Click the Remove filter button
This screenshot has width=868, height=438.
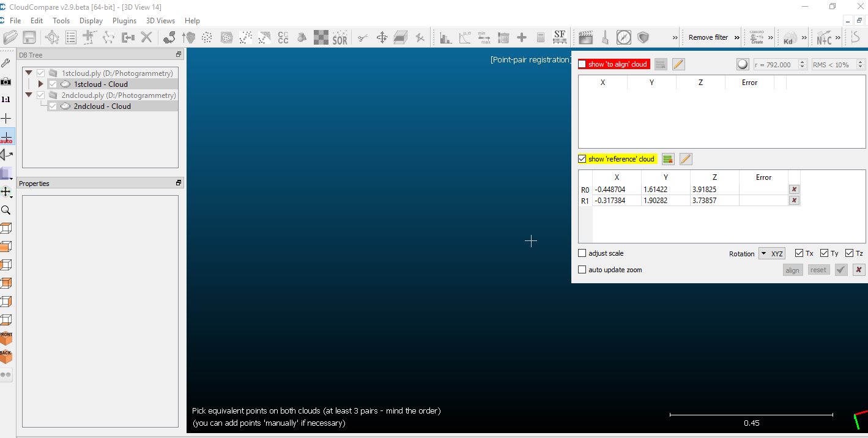tap(708, 37)
